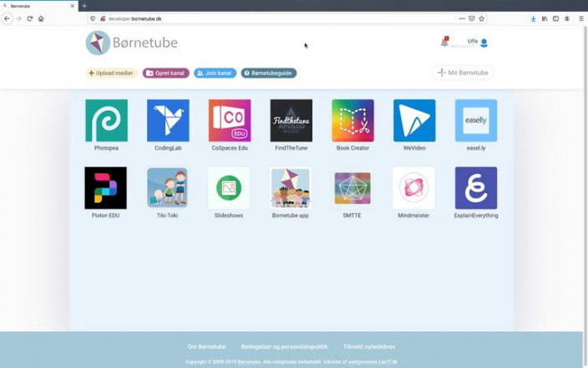Open the SMTTE pentagon icon
This screenshot has height=368, width=588.
point(352,188)
